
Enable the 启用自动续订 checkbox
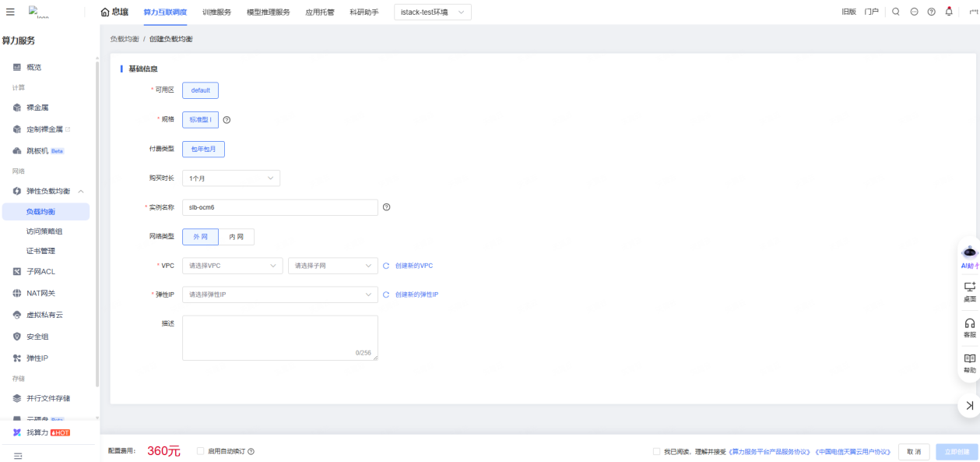[x=201, y=451]
